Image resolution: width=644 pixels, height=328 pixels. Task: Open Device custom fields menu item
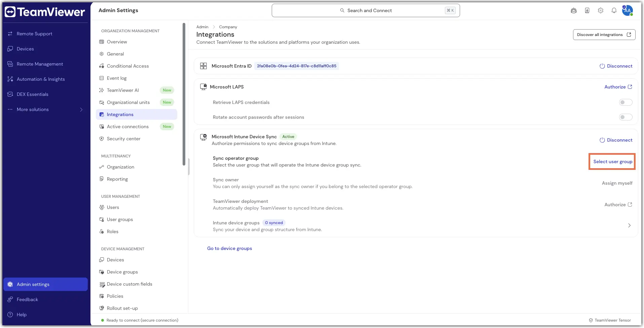click(137, 284)
